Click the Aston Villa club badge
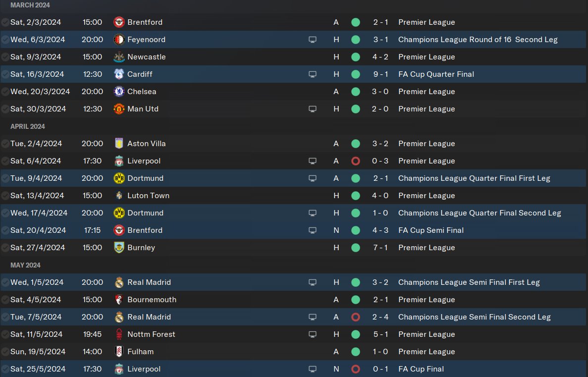588x377 pixels. point(118,144)
